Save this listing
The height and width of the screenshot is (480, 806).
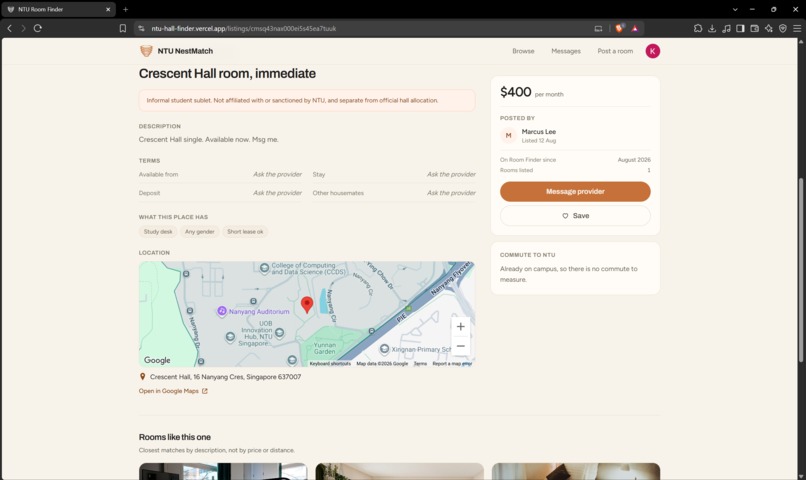[575, 216]
